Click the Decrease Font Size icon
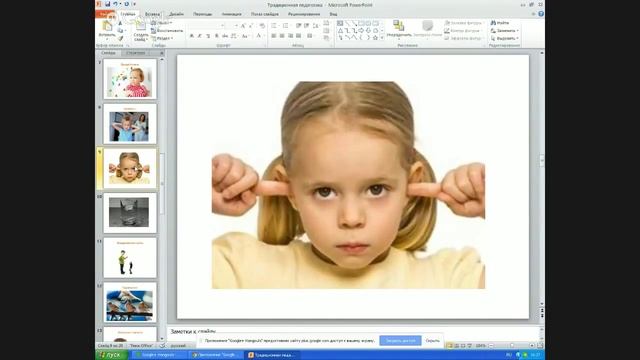 click(252, 26)
